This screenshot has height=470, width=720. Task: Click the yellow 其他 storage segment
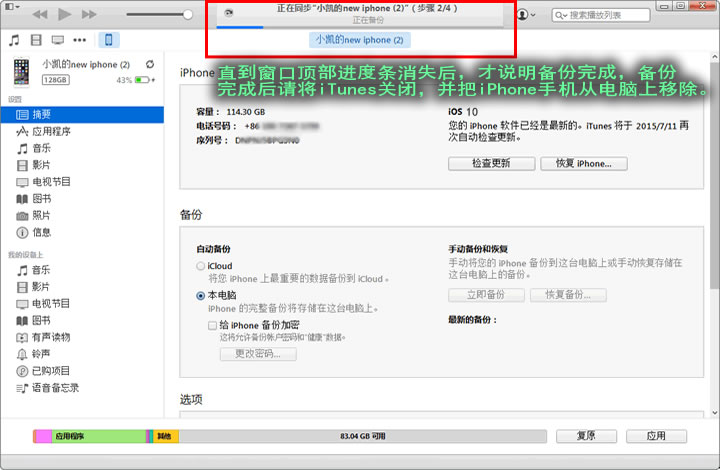pos(166,436)
